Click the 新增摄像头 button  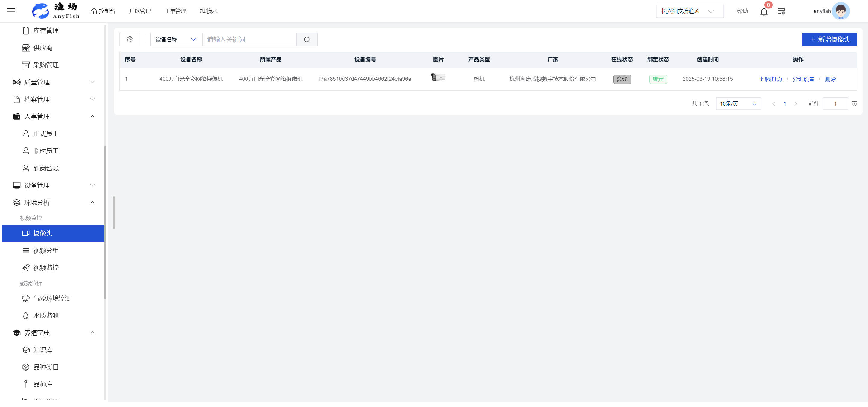[x=829, y=39]
